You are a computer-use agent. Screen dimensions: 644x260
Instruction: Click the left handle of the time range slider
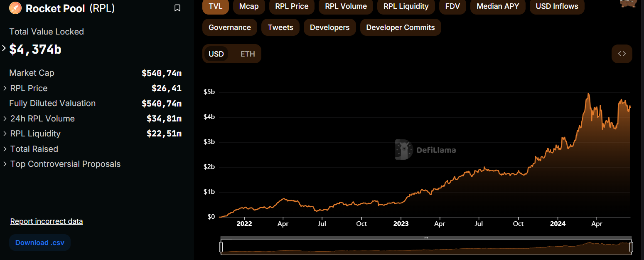[221, 247]
